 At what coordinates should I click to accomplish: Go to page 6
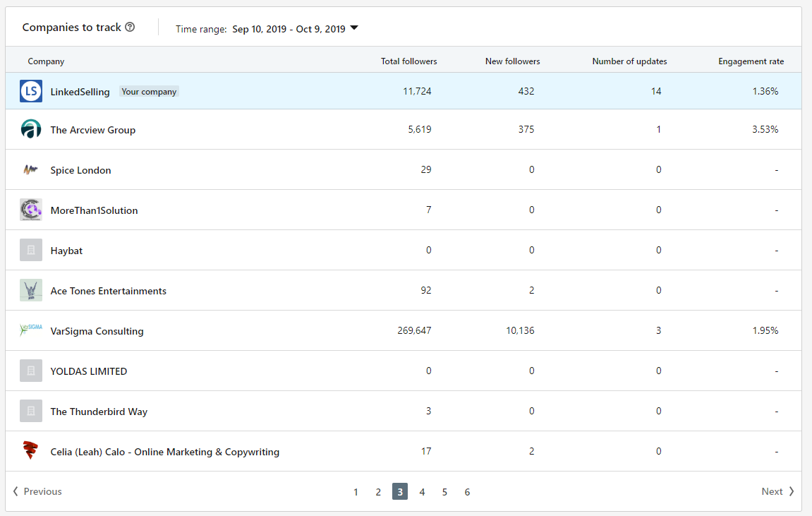pyautogui.click(x=467, y=492)
